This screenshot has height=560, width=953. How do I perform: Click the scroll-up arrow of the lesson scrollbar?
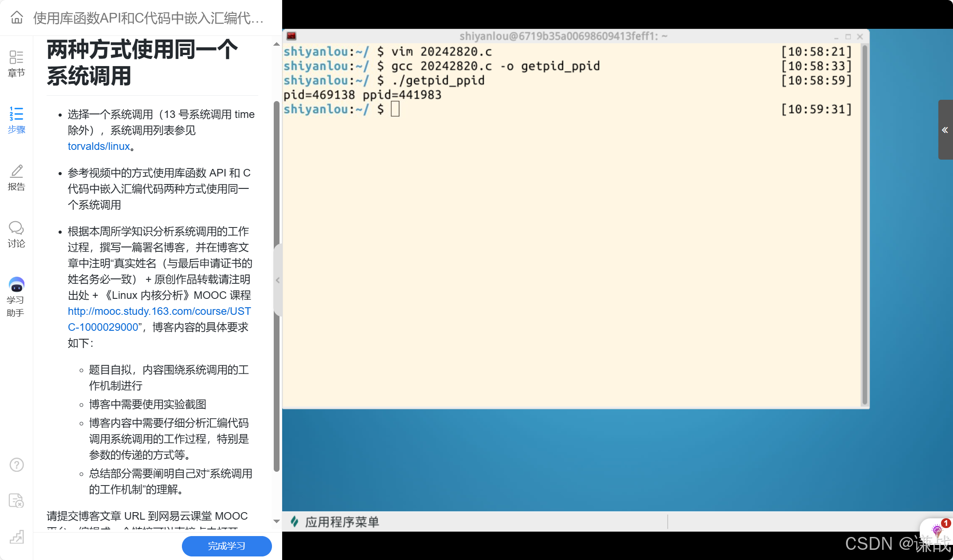tap(276, 43)
